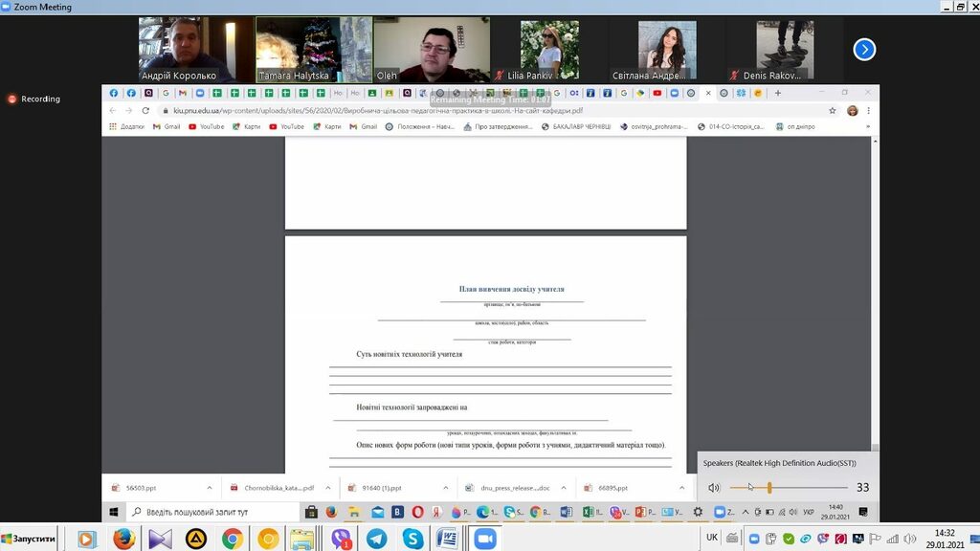Adjust the speakers volume slider
This screenshot has height=551, width=980.
pyautogui.click(x=769, y=488)
